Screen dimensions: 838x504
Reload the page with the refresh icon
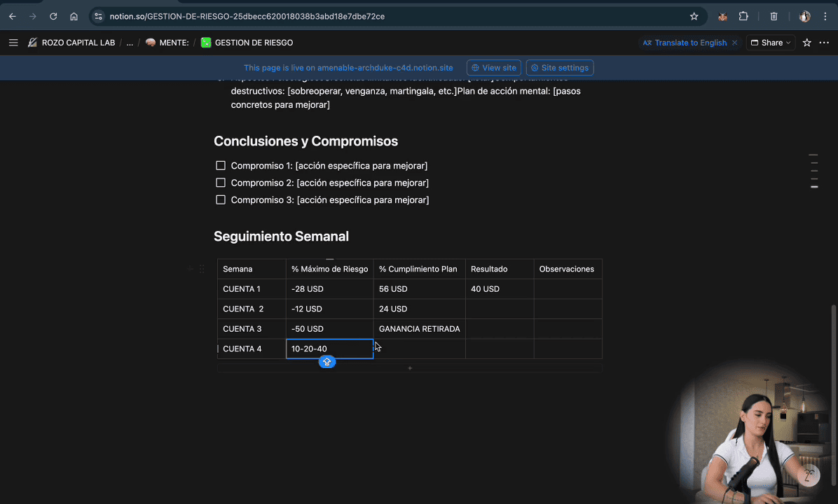(x=53, y=16)
